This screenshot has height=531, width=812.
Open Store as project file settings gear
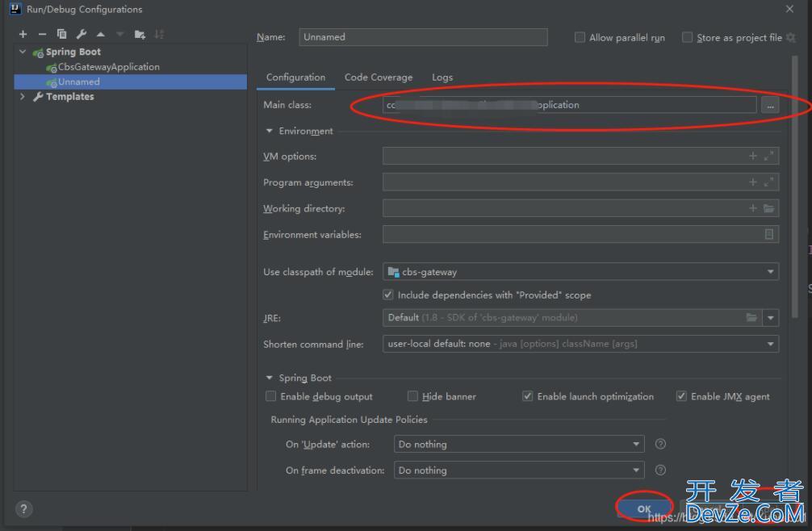[x=791, y=37]
